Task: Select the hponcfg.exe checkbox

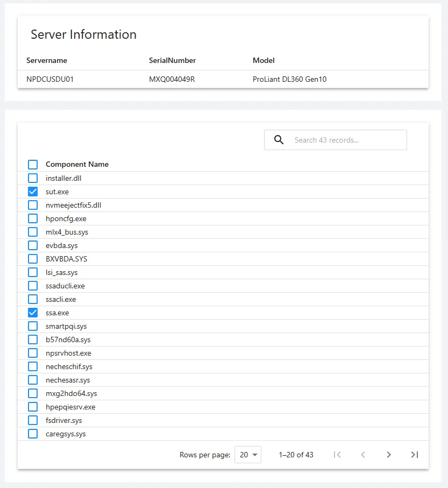Action: [x=33, y=218]
